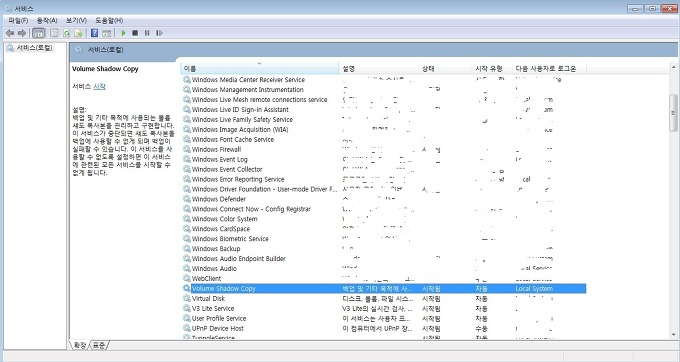
Task: Sort by the 상태 column header
Action: point(445,68)
